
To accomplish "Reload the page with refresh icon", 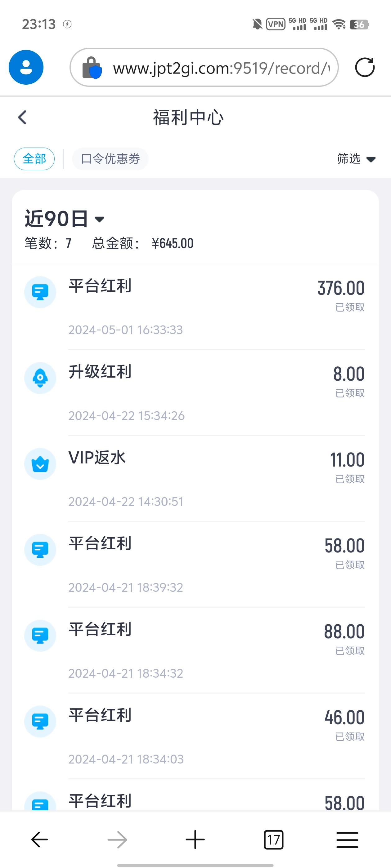I will [x=365, y=67].
